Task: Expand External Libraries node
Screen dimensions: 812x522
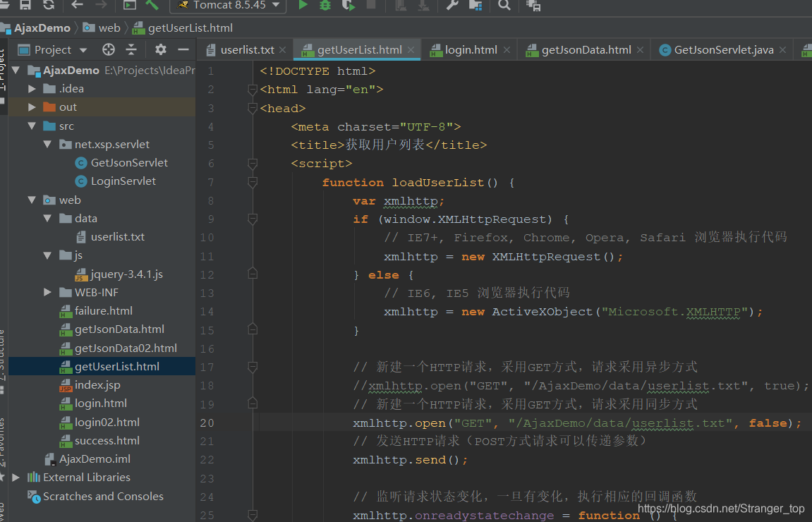Action: [16, 478]
